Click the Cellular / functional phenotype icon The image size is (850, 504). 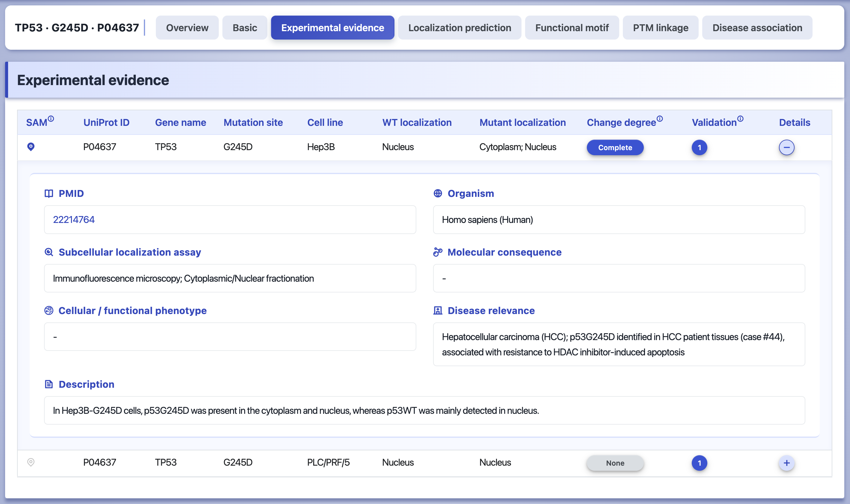pyautogui.click(x=49, y=311)
